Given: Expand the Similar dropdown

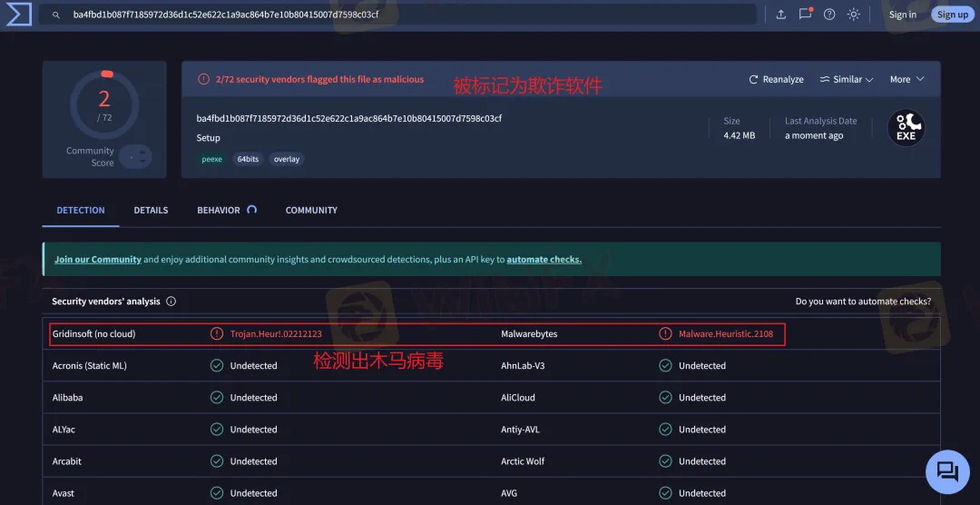Looking at the screenshot, I should [846, 80].
